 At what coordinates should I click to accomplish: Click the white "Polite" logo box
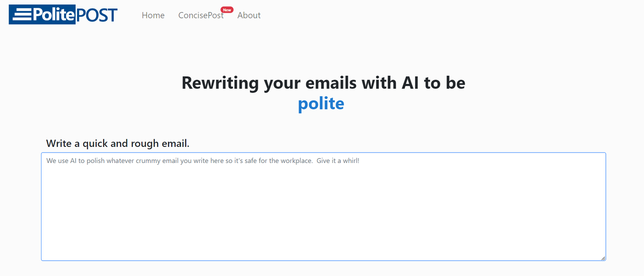pyautogui.click(x=53, y=15)
